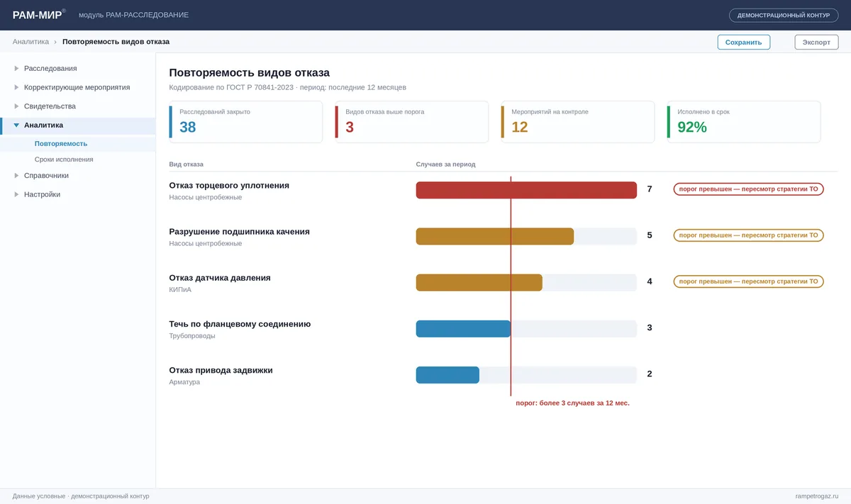Click the Сохранить button
Viewport: 851px width, 504px height.
[744, 42]
